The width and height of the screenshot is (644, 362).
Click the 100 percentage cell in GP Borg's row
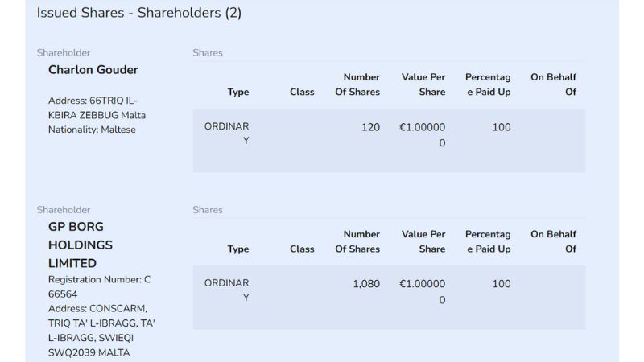click(x=502, y=284)
